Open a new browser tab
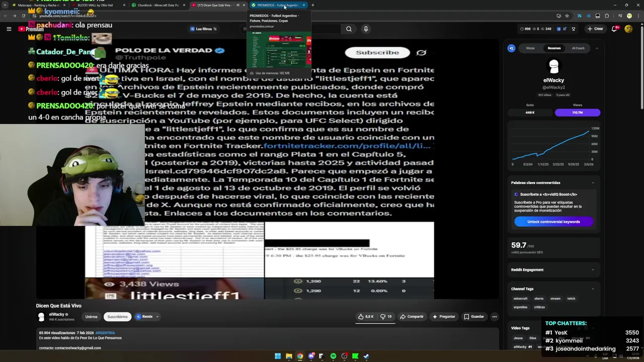 pyautogui.click(x=313, y=5)
